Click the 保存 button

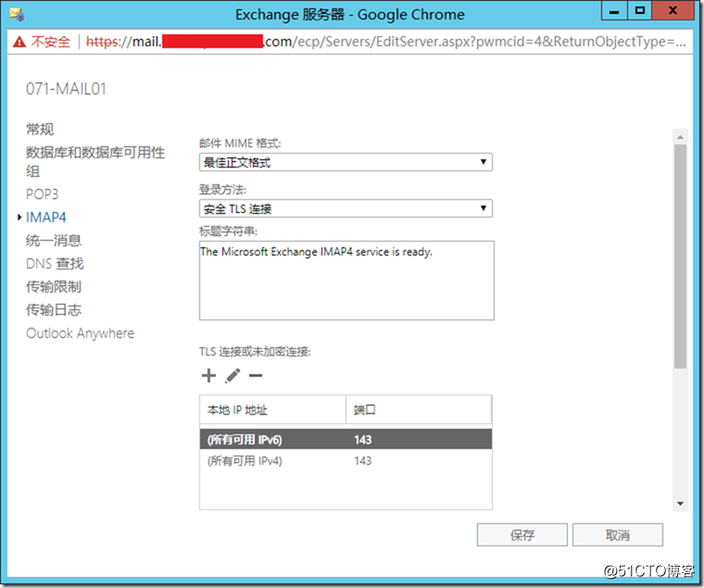point(522,535)
